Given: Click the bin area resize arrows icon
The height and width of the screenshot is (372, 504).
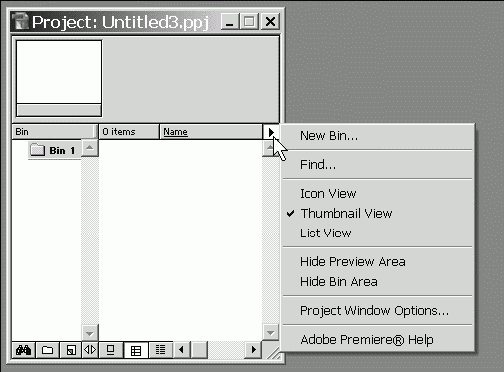Looking at the screenshot, I should 90,350.
